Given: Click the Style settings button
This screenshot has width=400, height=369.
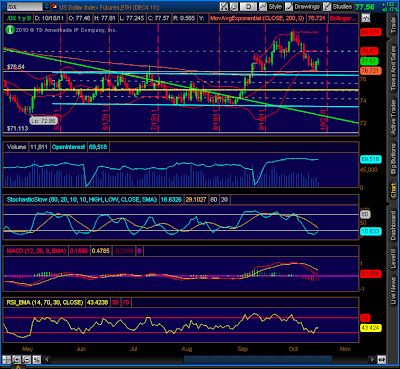Looking at the screenshot, I should [x=275, y=7].
